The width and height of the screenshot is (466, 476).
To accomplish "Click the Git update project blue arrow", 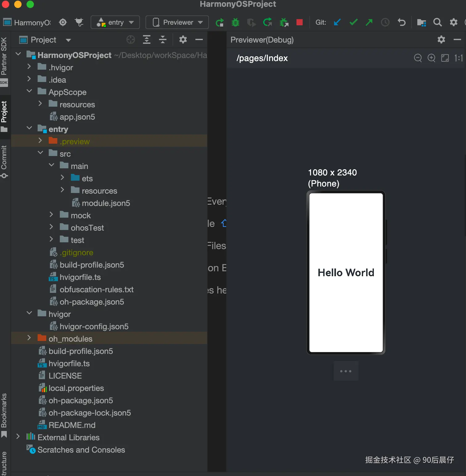I will point(337,22).
